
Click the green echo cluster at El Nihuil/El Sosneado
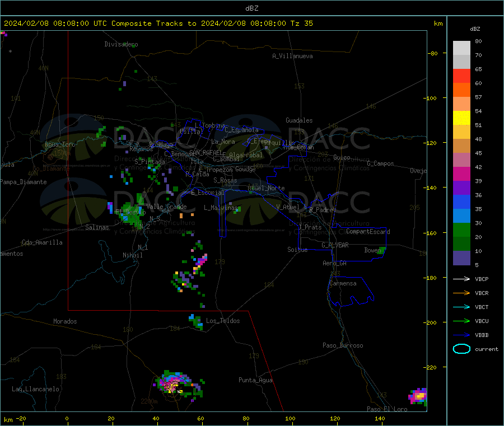[130, 210]
